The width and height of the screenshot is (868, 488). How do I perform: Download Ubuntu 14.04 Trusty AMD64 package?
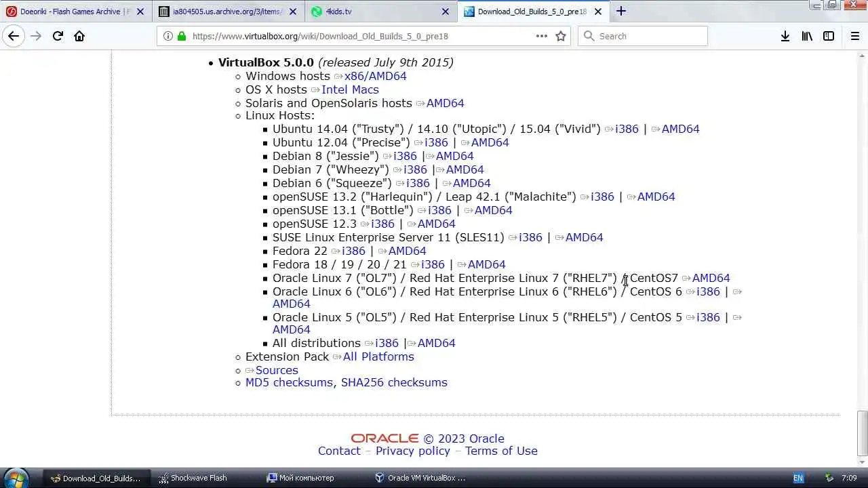(680, 129)
